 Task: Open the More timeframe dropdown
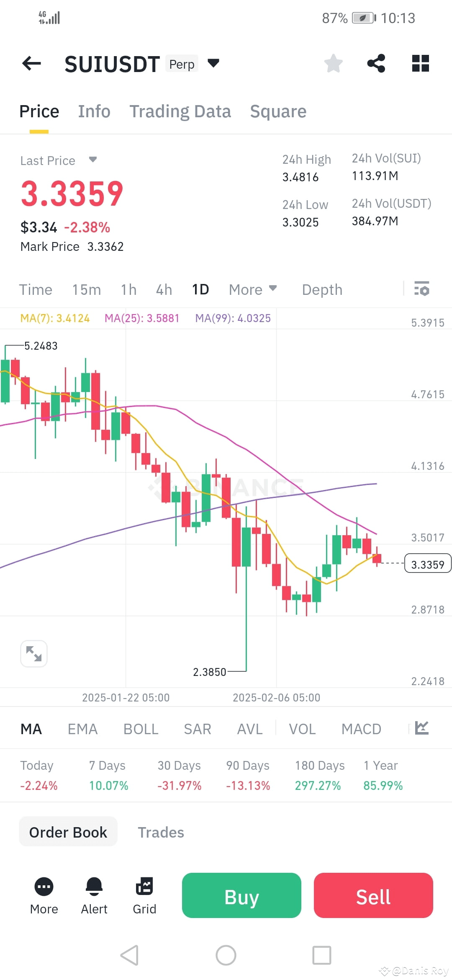[x=253, y=289]
